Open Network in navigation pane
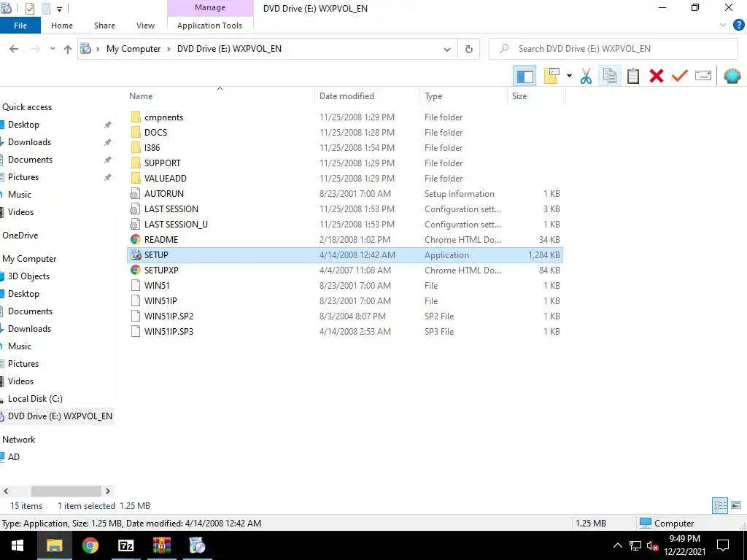The image size is (747, 560). (x=18, y=440)
